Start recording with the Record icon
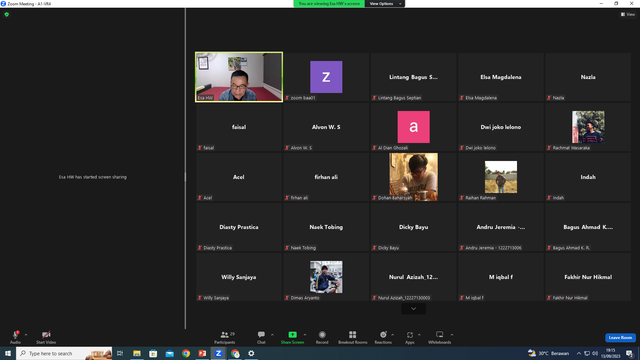 322,335
